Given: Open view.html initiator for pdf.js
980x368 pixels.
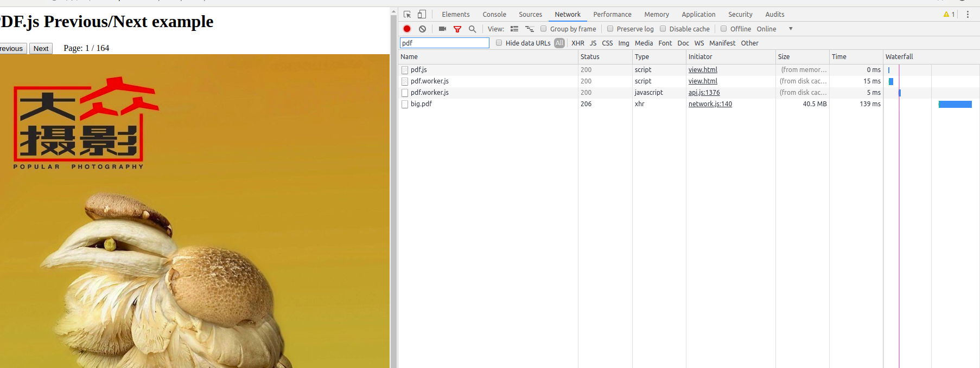Looking at the screenshot, I should [703, 70].
